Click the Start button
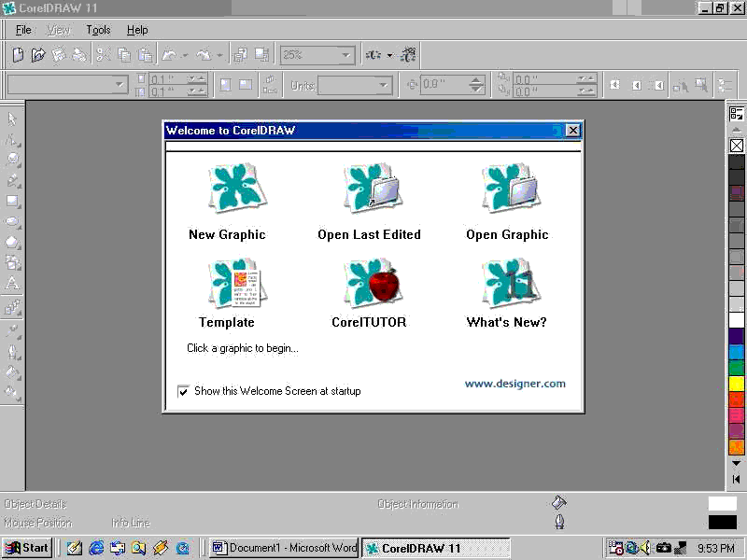 click(27, 548)
